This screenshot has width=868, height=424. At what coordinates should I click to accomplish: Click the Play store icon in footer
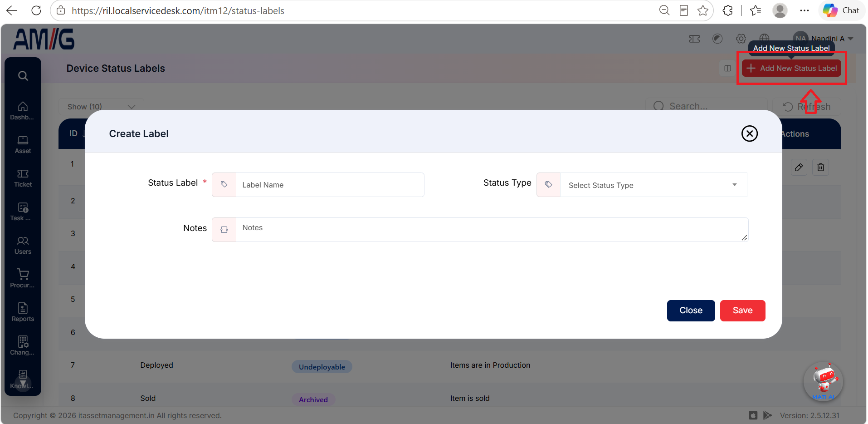tap(767, 415)
